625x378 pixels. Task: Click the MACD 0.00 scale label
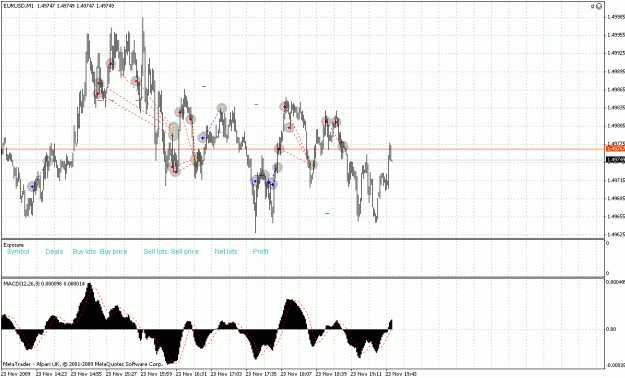[611, 329]
